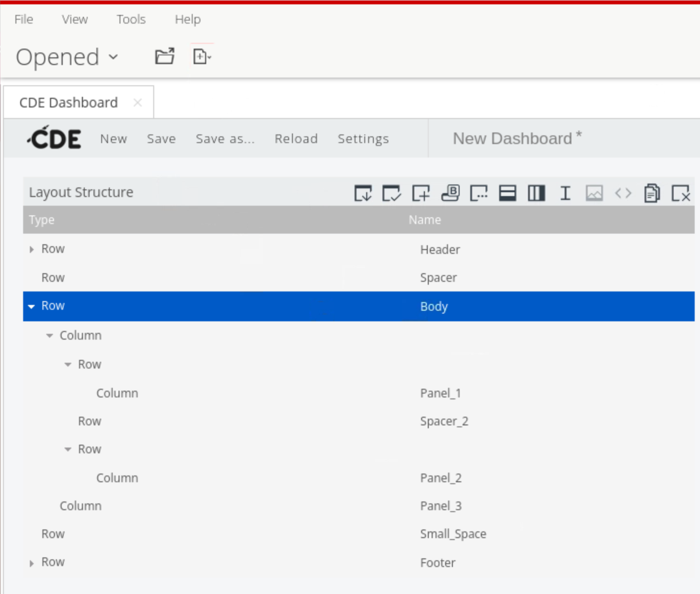This screenshot has height=594, width=700.
Task: Click the Add Columns icon
Action: tap(536, 193)
